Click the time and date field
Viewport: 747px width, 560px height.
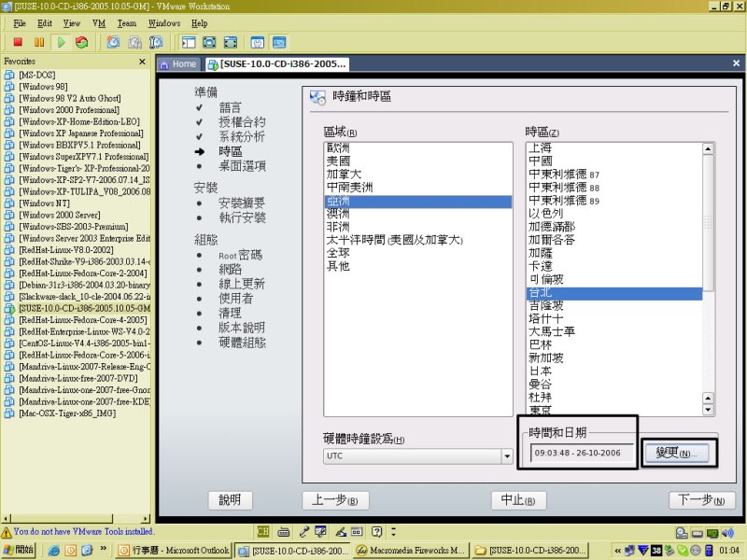(581, 453)
